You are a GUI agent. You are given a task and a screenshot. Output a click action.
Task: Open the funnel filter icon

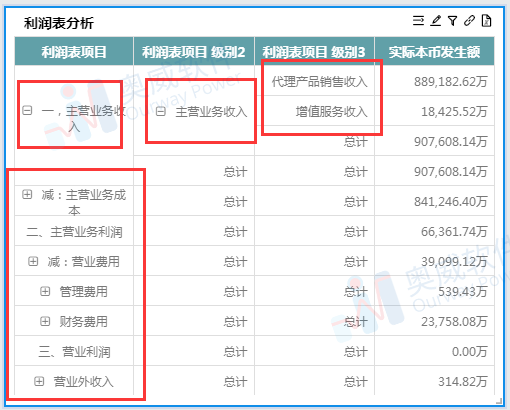pyautogui.click(x=453, y=21)
